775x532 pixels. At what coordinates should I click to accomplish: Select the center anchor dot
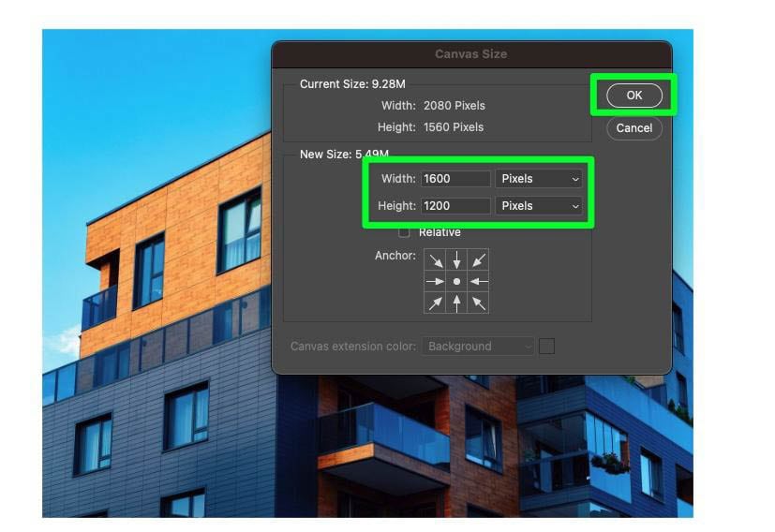click(x=456, y=282)
